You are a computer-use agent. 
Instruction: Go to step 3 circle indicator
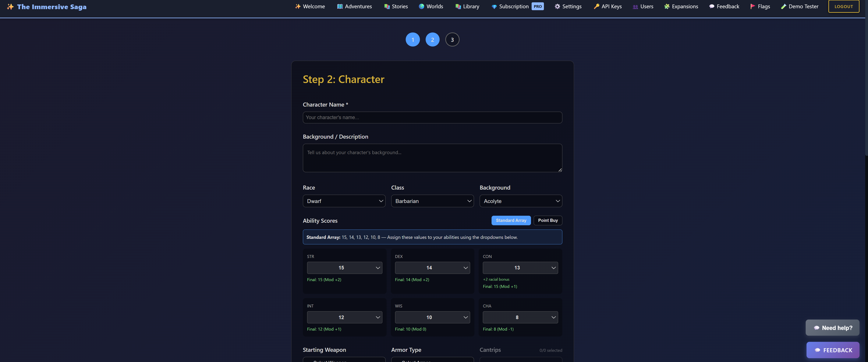pos(452,39)
